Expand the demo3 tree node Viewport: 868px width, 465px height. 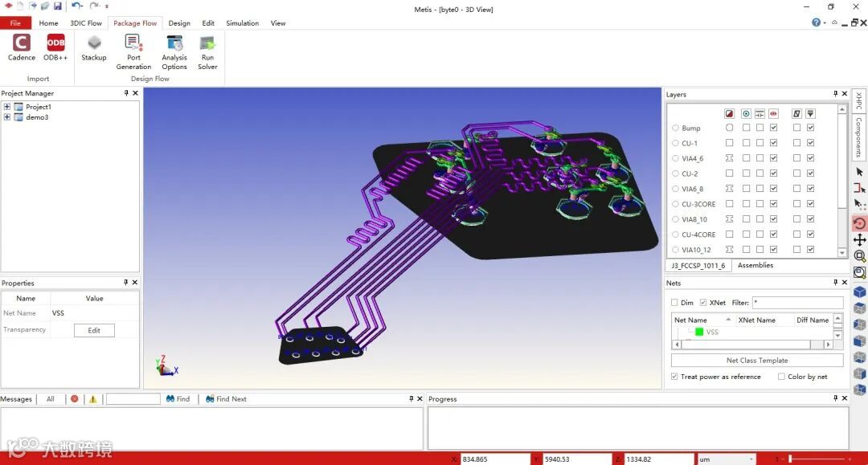coord(6,117)
